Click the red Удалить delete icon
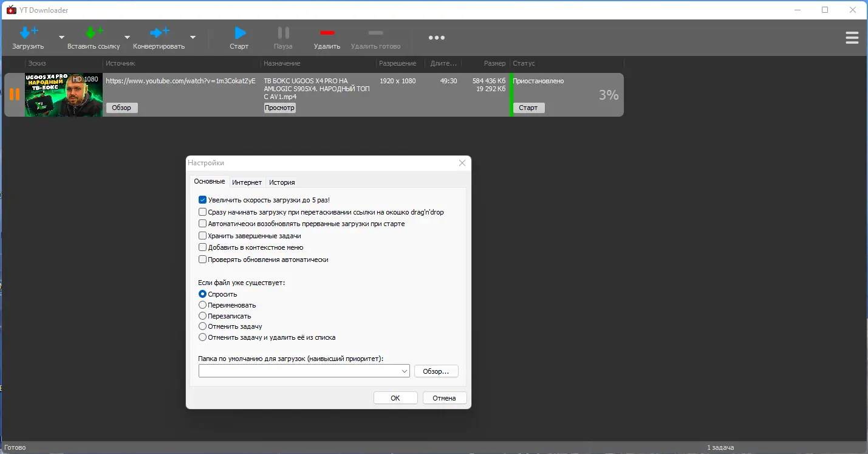This screenshot has width=868, height=454. click(x=327, y=33)
